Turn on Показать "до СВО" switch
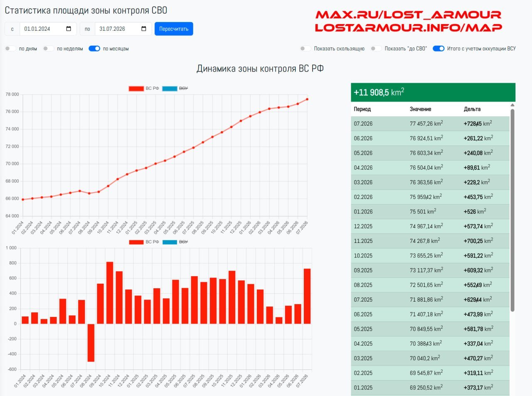 point(376,49)
